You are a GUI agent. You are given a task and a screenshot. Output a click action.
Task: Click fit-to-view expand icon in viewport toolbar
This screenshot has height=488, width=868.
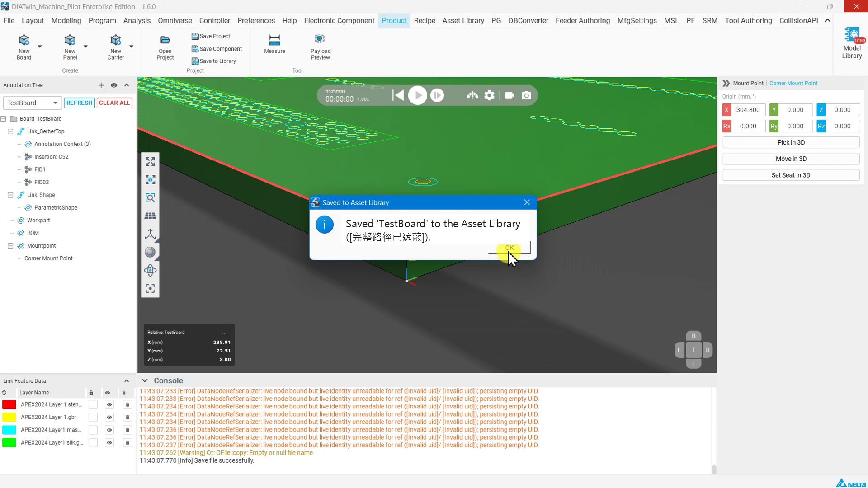[x=150, y=161]
